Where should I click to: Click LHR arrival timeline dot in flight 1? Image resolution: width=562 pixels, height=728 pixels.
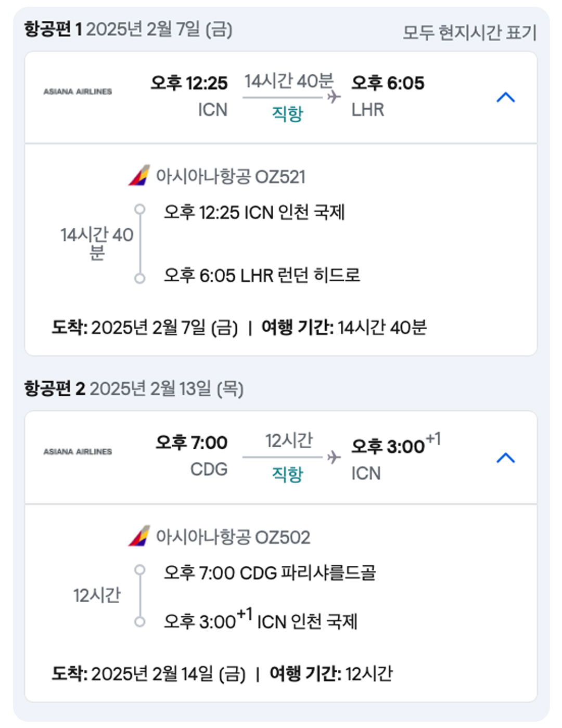click(x=139, y=278)
